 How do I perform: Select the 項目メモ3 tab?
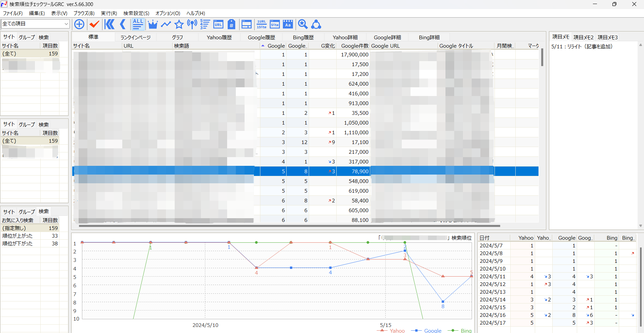coord(608,37)
